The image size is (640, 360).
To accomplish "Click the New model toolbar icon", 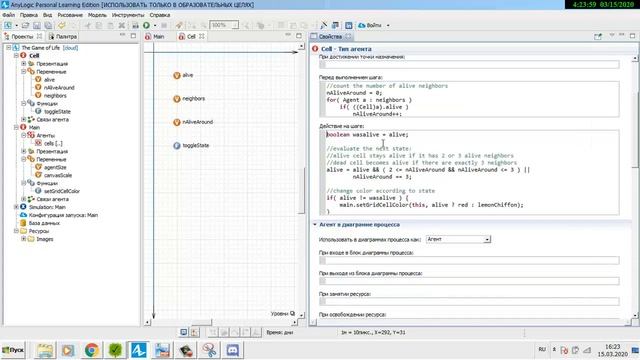I will click(8, 25).
